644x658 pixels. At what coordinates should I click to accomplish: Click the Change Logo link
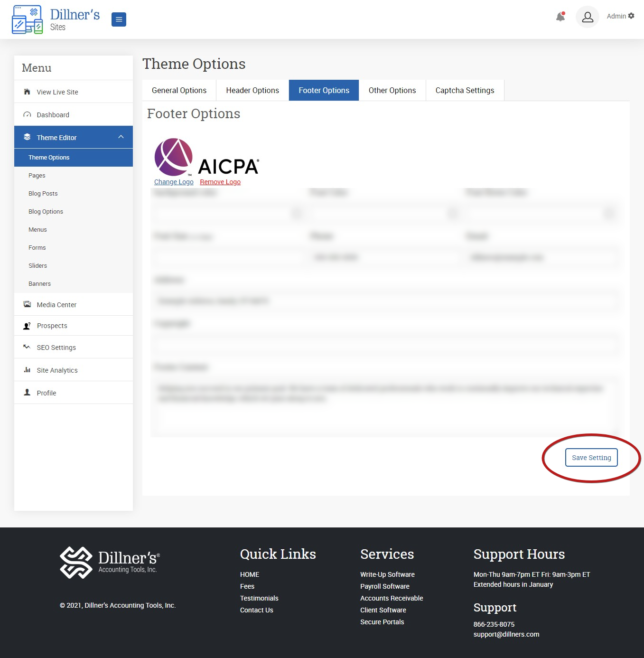click(174, 182)
